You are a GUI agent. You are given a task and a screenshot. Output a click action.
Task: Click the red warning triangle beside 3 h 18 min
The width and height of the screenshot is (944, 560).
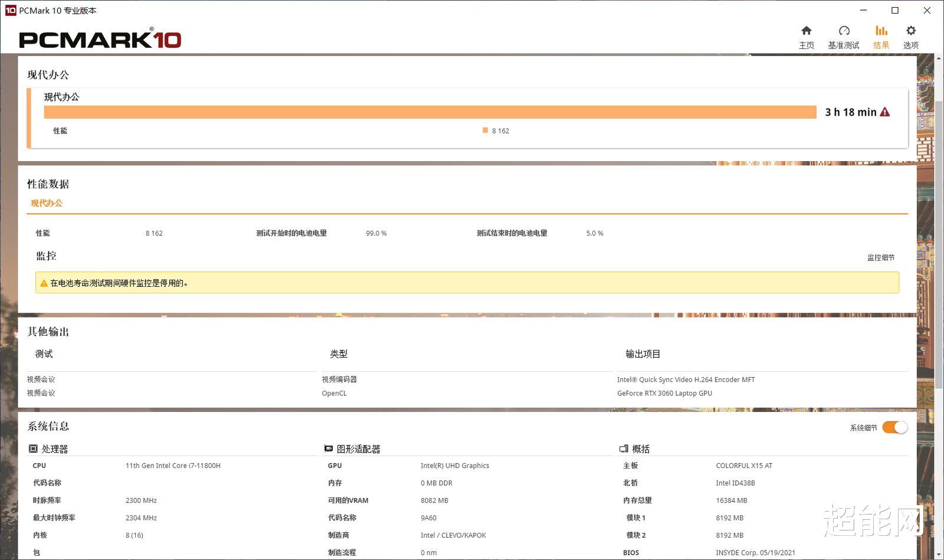point(885,112)
